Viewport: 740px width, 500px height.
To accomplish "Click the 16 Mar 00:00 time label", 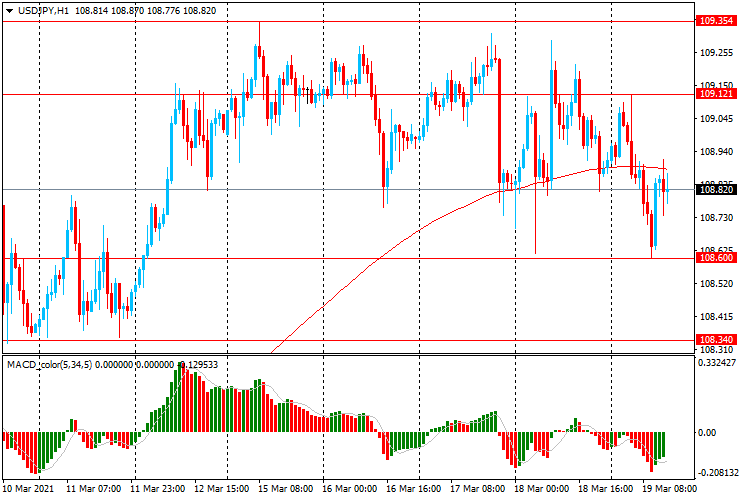I will point(350,489).
